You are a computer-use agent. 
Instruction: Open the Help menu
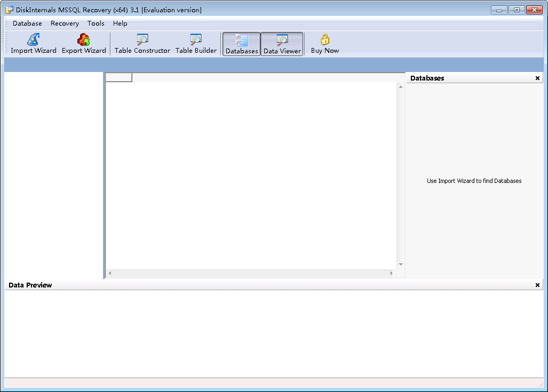[120, 23]
